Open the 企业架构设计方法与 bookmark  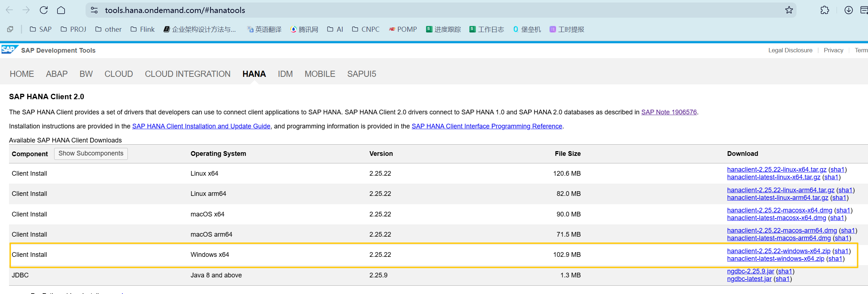[x=200, y=29]
